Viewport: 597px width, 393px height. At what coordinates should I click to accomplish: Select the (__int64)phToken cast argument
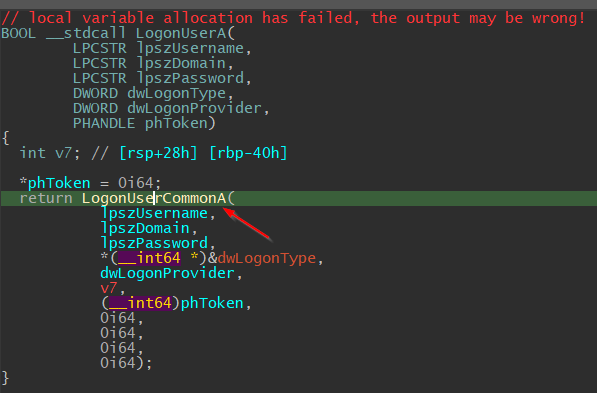pyautogui.click(x=172, y=303)
